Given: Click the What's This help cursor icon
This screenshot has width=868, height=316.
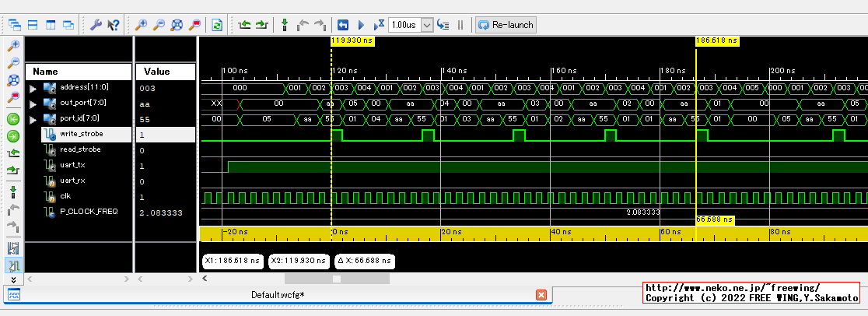Looking at the screenshot, I should click(x=113, y=25).
